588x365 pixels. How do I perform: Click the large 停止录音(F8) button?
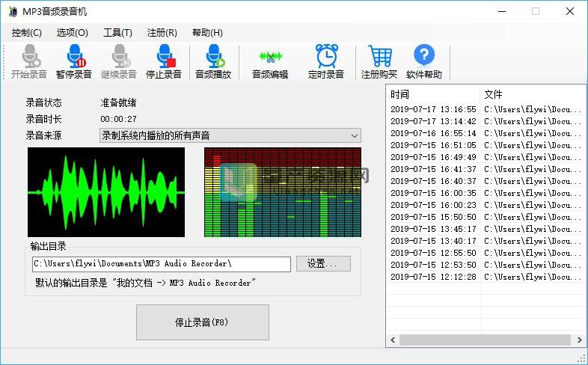pos(203,322)
